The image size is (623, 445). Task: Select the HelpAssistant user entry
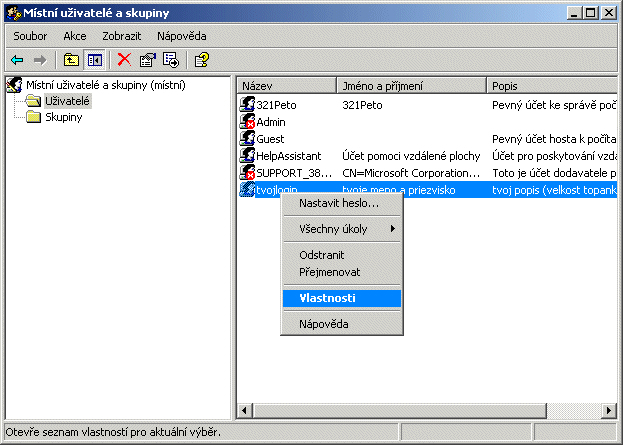[x=288, y=156]
